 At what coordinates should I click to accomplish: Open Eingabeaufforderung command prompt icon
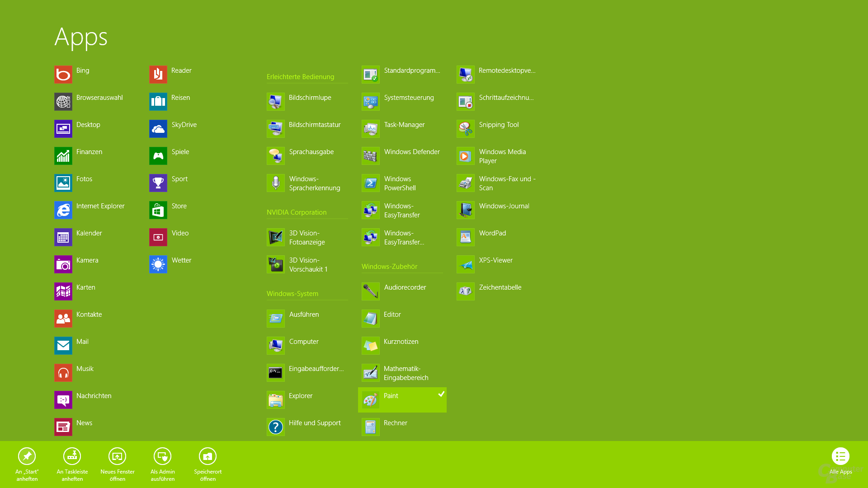pos(275,373)
